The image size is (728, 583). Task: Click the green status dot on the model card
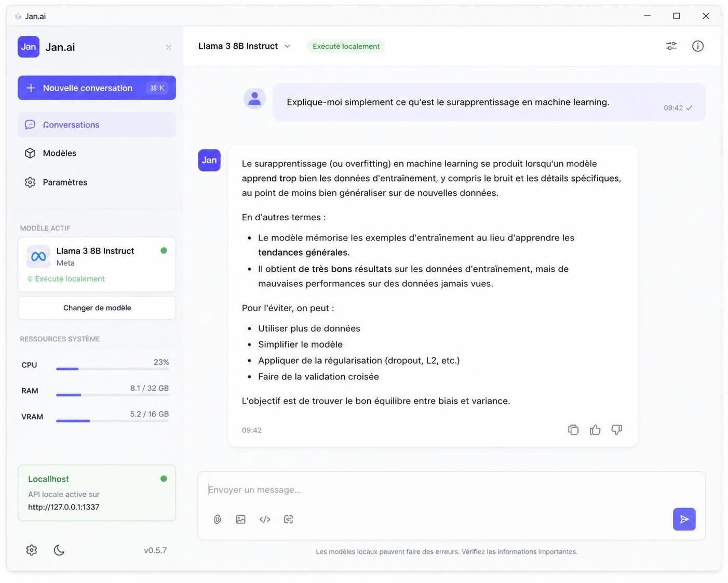click(x=164, y=250)
